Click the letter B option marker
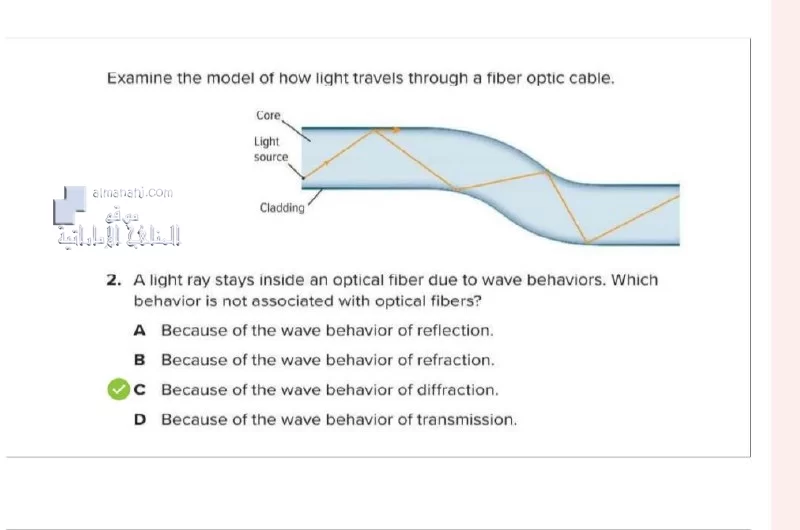 click(139, 360)
